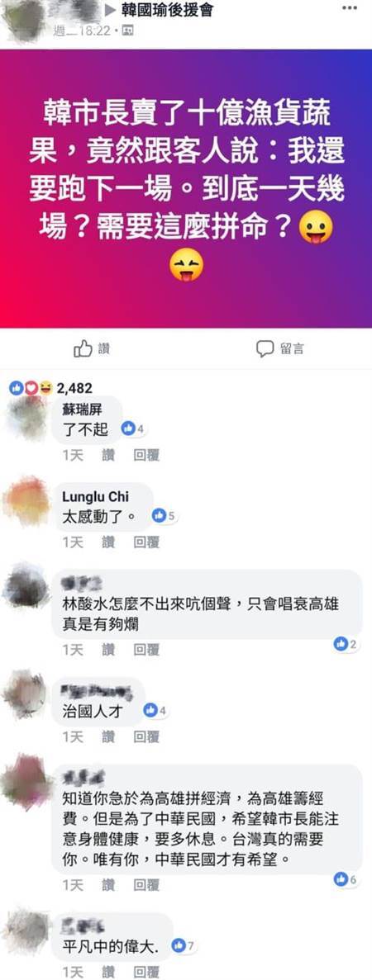Click the like badge on 治國人才 comment
The width and height of the screenshot is (372, 980).
[x=154, y=710]
